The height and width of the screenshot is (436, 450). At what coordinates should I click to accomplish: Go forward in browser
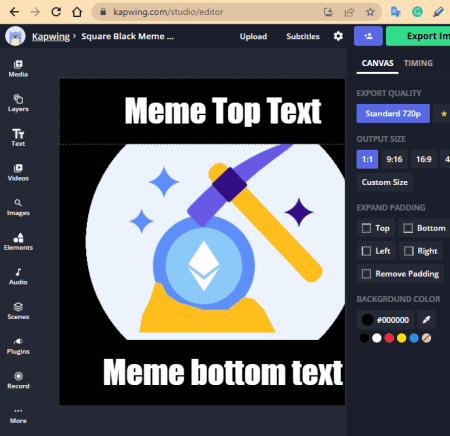[x=35, y=12]
